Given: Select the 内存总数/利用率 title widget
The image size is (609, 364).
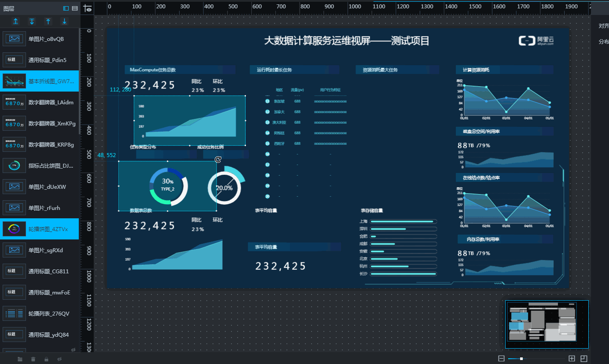Looking at the screenshot, I should pyautogui.click(x=505, y=239).
